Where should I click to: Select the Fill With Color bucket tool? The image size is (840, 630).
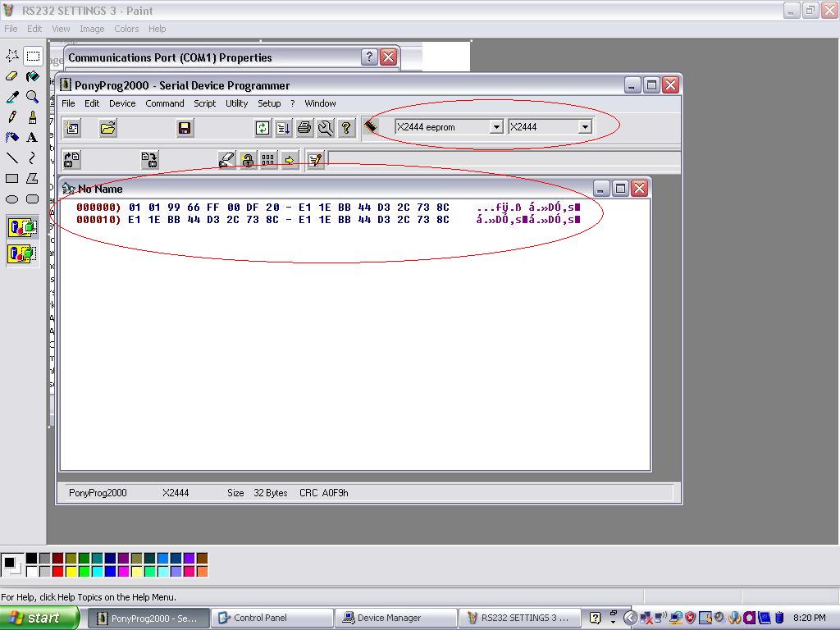pyautogui.click(x=33, y=76)
